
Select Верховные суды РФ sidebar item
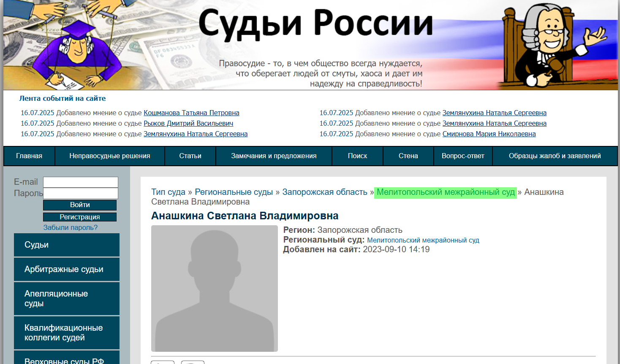coord(66,360)
